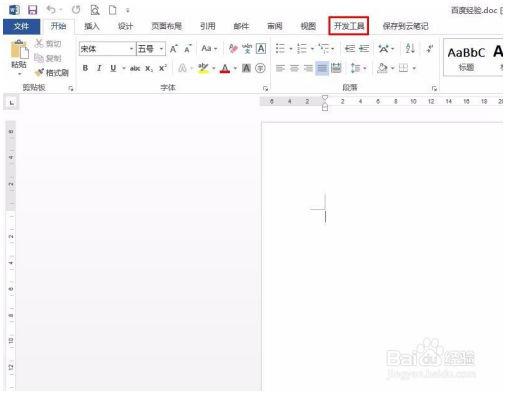Click the Format Painter brush icon

click(x=39, y=72)
